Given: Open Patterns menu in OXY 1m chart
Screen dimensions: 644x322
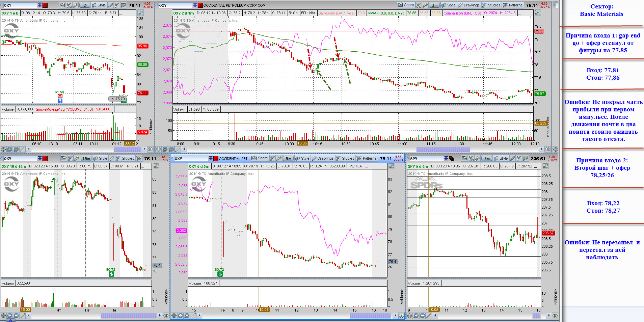Looking at the screenshot, I should [513, 5].
